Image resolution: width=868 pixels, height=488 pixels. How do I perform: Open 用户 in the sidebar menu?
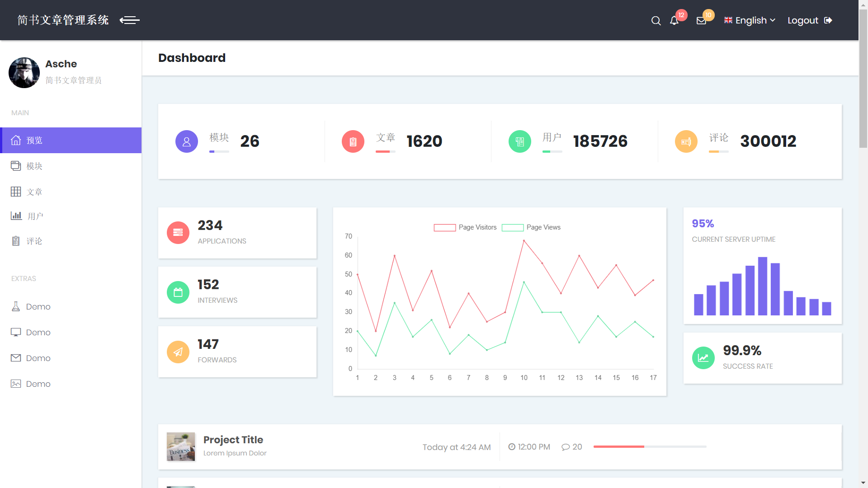coord(35,216)
